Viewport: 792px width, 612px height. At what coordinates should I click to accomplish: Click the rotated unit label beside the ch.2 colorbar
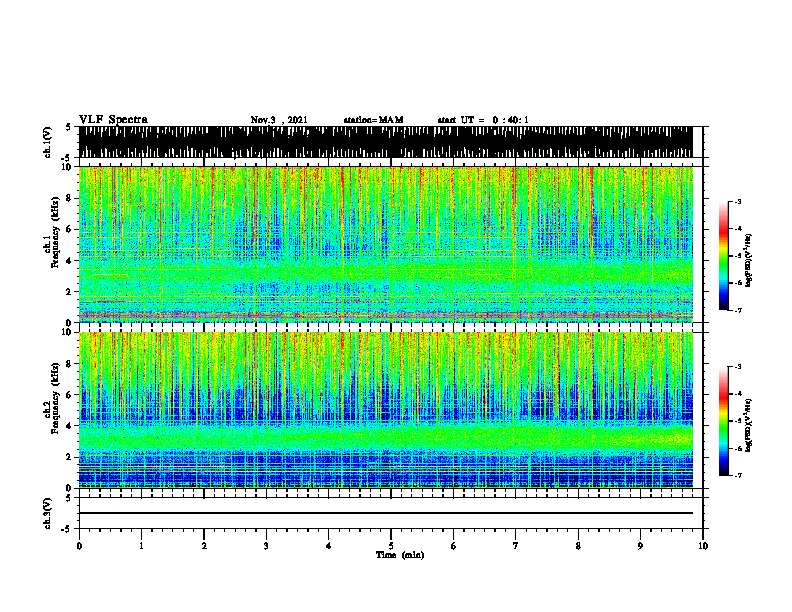coord(749,425)
